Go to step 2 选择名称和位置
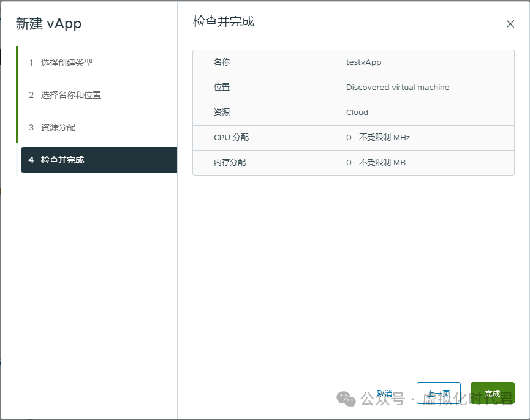530x420 pixels. 65,95
